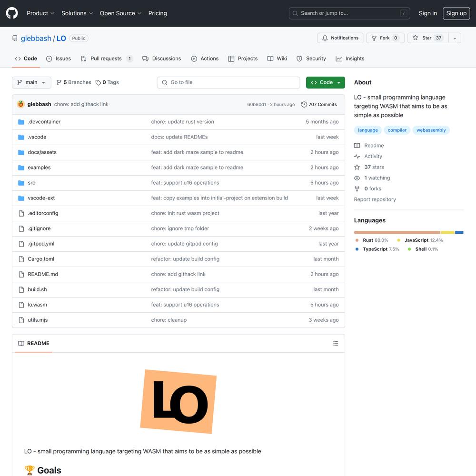Click the LO logo image in README
Screen dimensions: 476x476
click(178, 402)
